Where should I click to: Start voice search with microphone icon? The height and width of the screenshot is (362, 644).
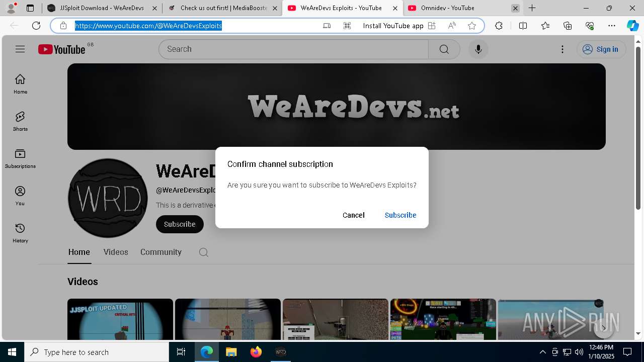coord(478,49)
